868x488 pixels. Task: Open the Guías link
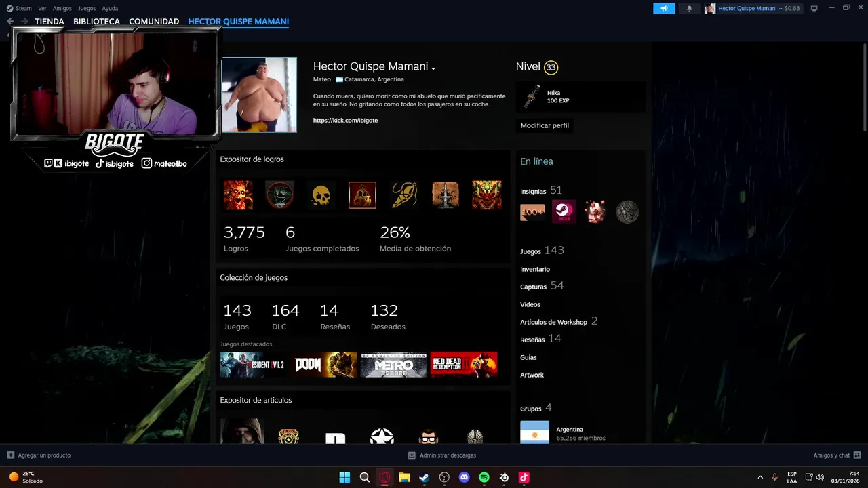click(528, 357)
